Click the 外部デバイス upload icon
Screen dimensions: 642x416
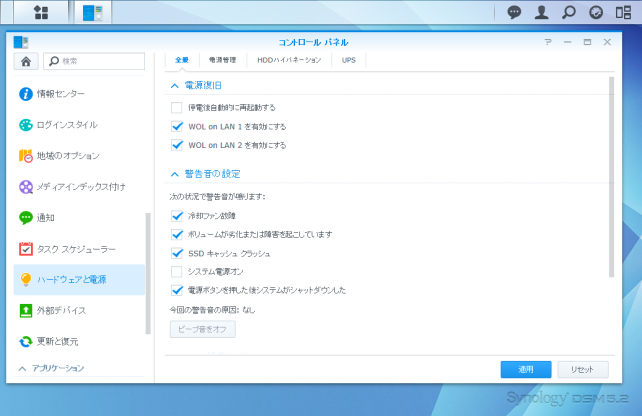(x=26, y=311)
